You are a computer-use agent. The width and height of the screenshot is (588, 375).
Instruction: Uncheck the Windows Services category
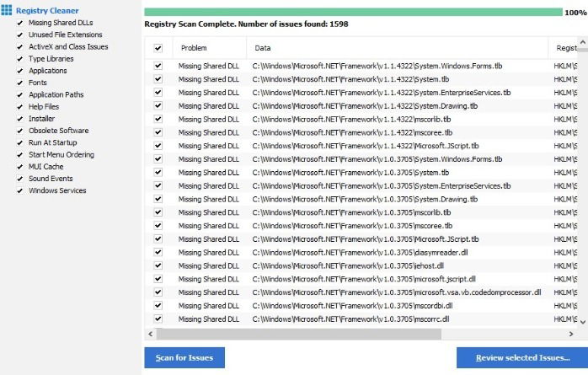point(20,191)
